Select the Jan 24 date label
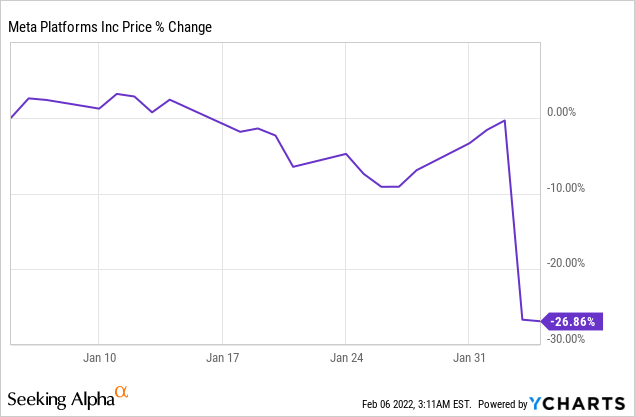Screen dimensions: 635x417 click(x=347, y=356)
